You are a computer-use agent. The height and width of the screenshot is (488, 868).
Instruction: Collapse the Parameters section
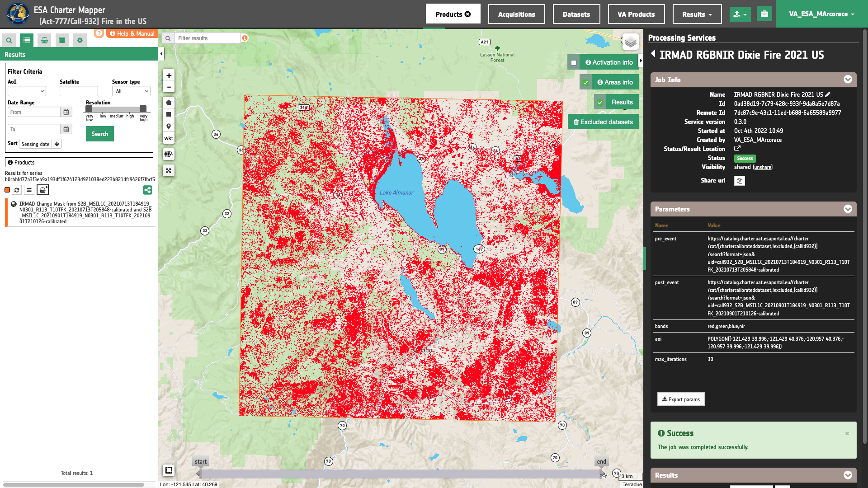click(x=848, y=209)
